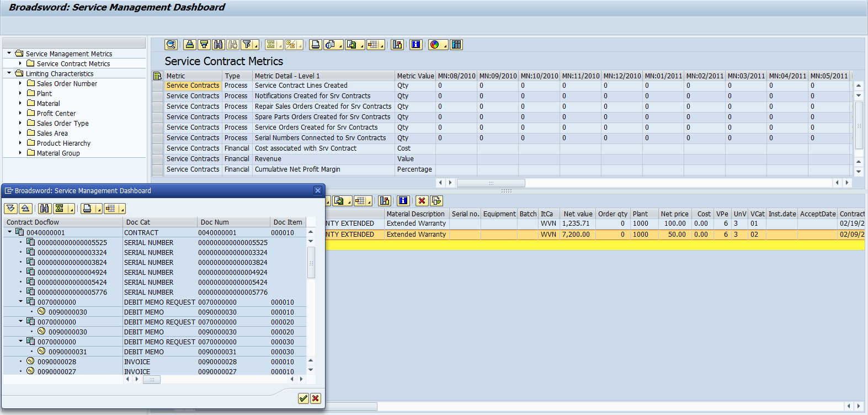This screenshot has height=415, width=868.
Task: Select the Material Group tree item
Action: tap(58, 153)
